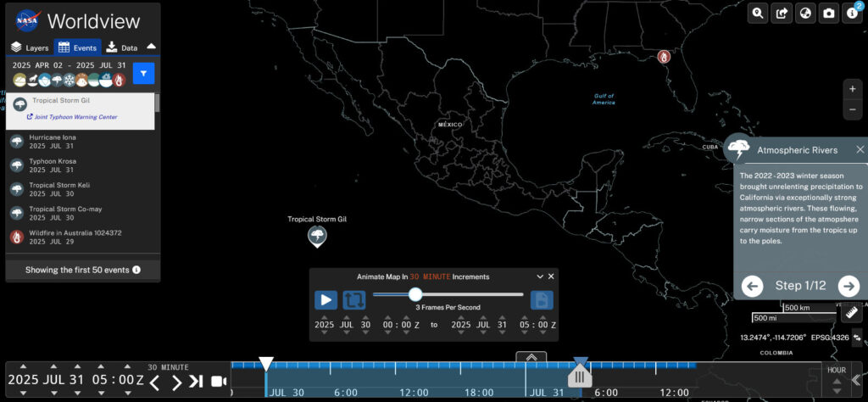Increase the animation start day 30
The image size is (868, 402).
(365, 317)
